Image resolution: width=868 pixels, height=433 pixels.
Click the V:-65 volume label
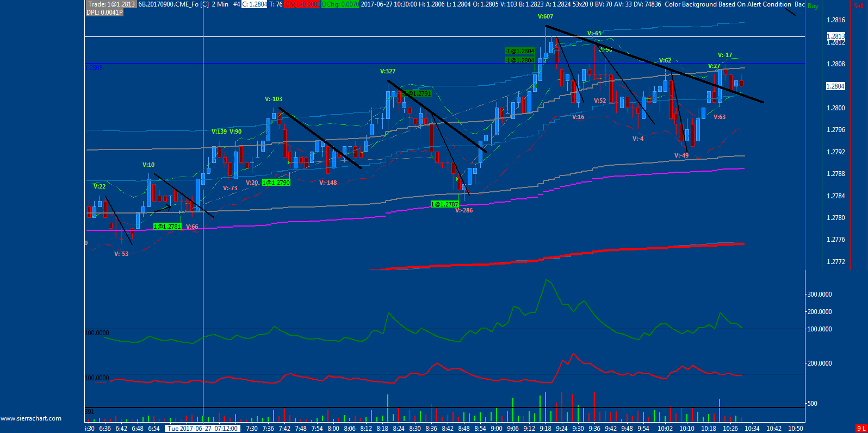click(594, 33)
